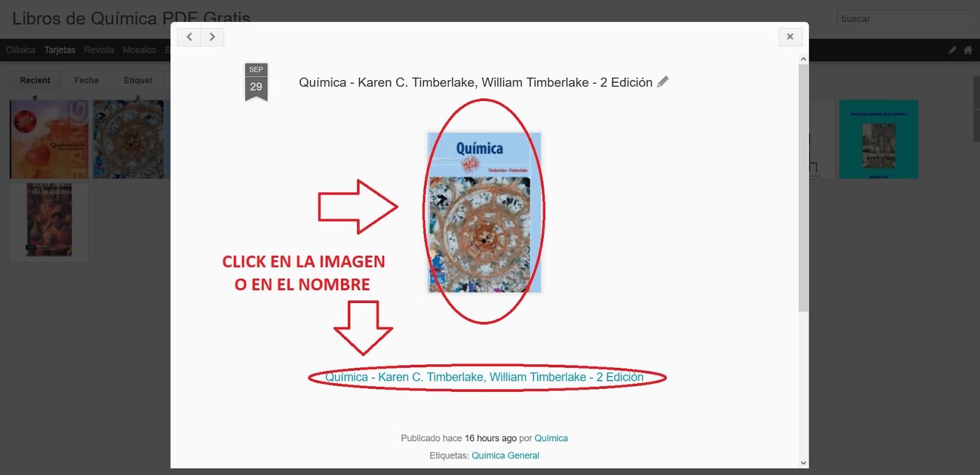Go to previous post with left chevron
This screenshot has width=980, height=475.
coord(189,37)
